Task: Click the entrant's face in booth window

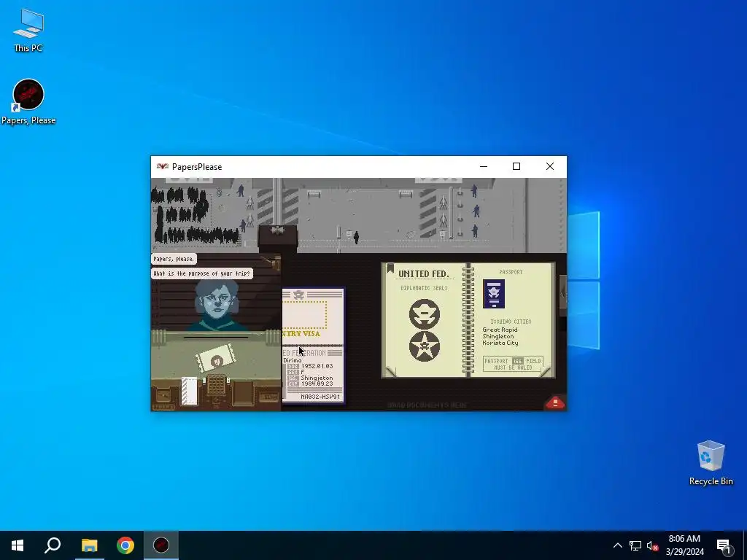Action: (217, 301)
